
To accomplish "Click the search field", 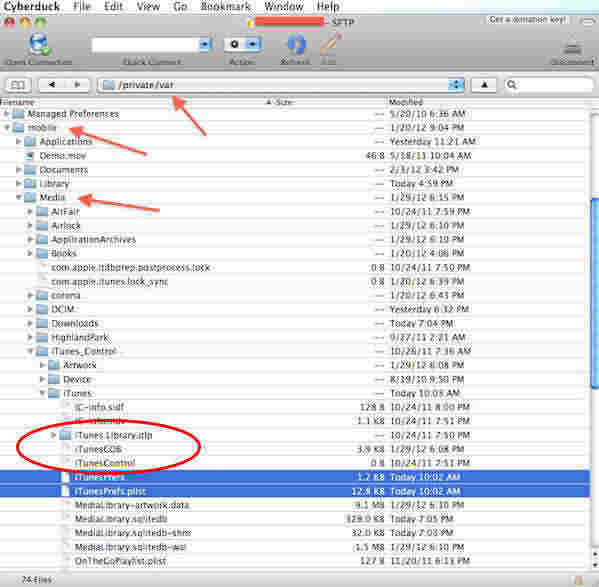I will tap(549, 85).
